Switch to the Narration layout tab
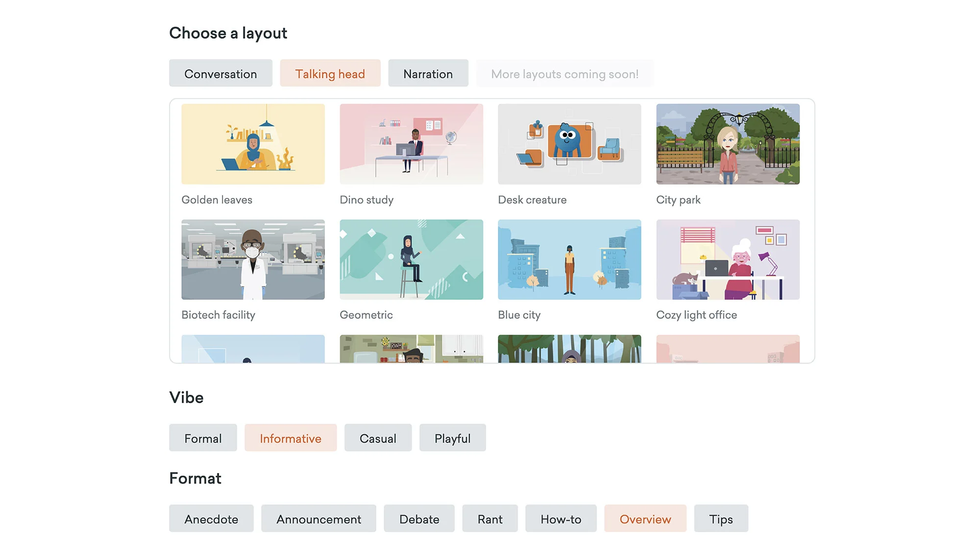Viewport: 980px width, 551px height. [428, 73]
